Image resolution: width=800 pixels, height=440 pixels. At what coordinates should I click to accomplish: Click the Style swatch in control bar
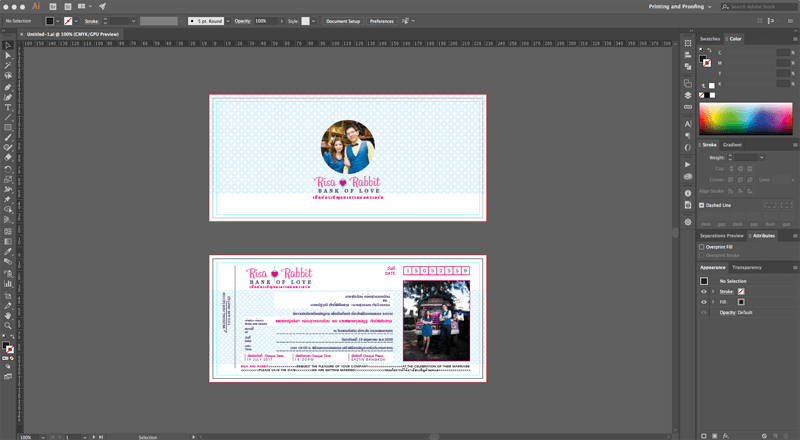tap(305, 21)
